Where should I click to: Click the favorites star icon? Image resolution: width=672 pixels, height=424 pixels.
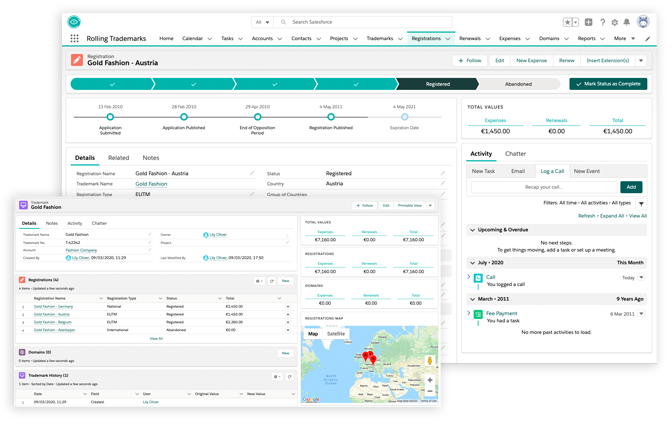[567, 22]
